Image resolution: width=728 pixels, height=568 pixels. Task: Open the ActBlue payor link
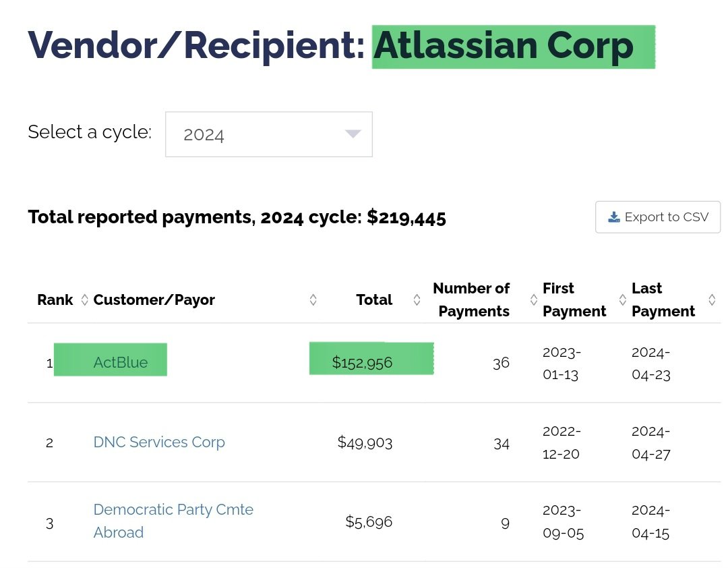pos(121,362)
